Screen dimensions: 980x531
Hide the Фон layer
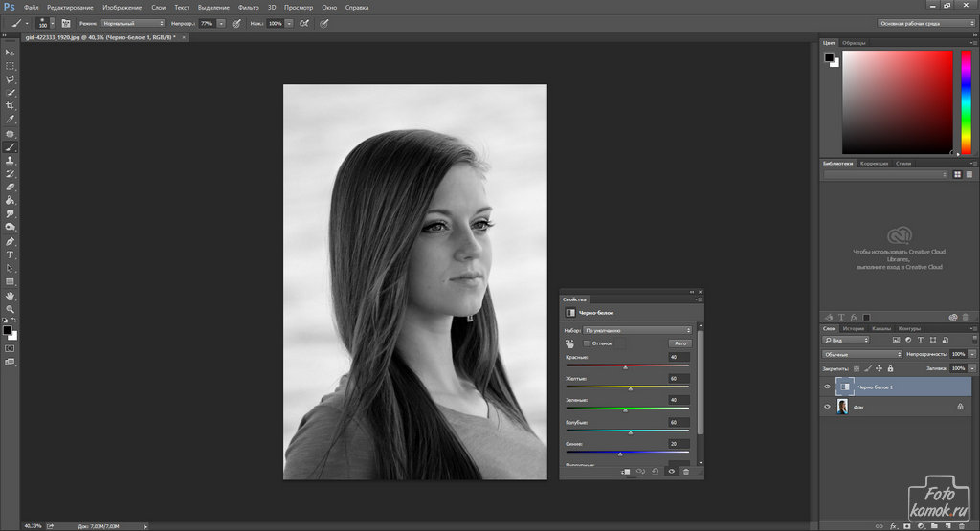click(x=827, y=407)
